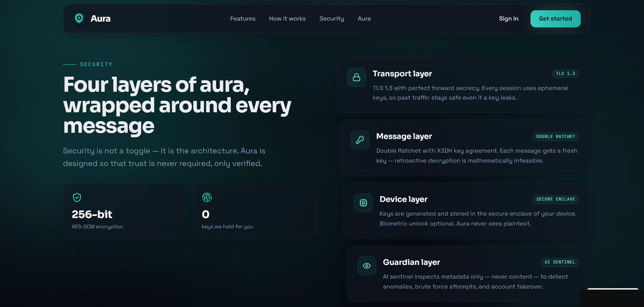
Task: Click the DOUBLE RATCHET badge
Action: [555, 137]
